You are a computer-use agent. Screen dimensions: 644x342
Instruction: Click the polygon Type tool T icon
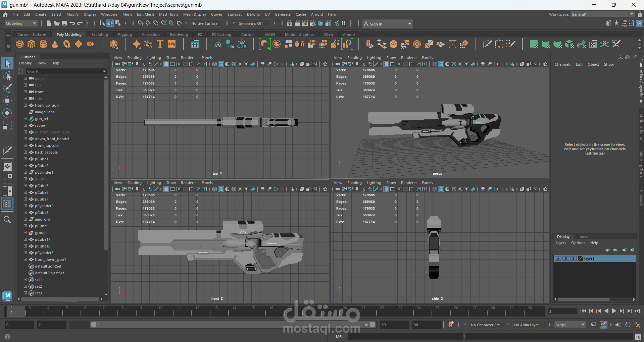(x=160, y=44)
